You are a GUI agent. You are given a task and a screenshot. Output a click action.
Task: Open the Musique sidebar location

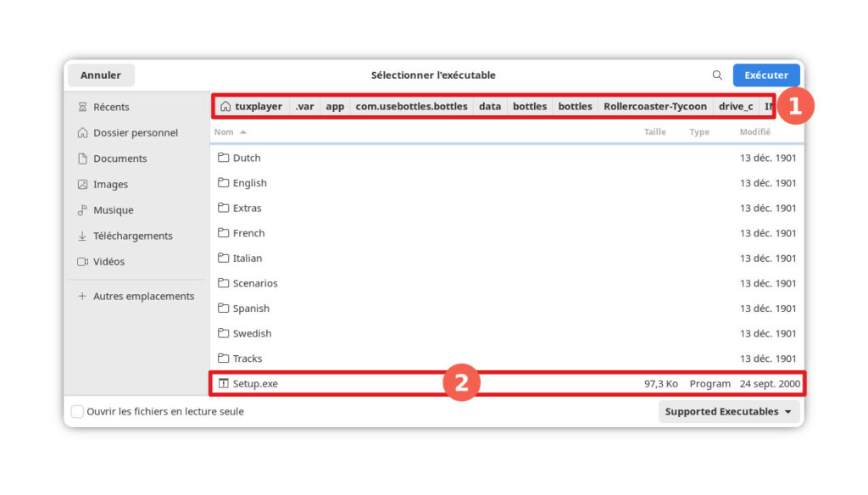(x=113, y=210)
